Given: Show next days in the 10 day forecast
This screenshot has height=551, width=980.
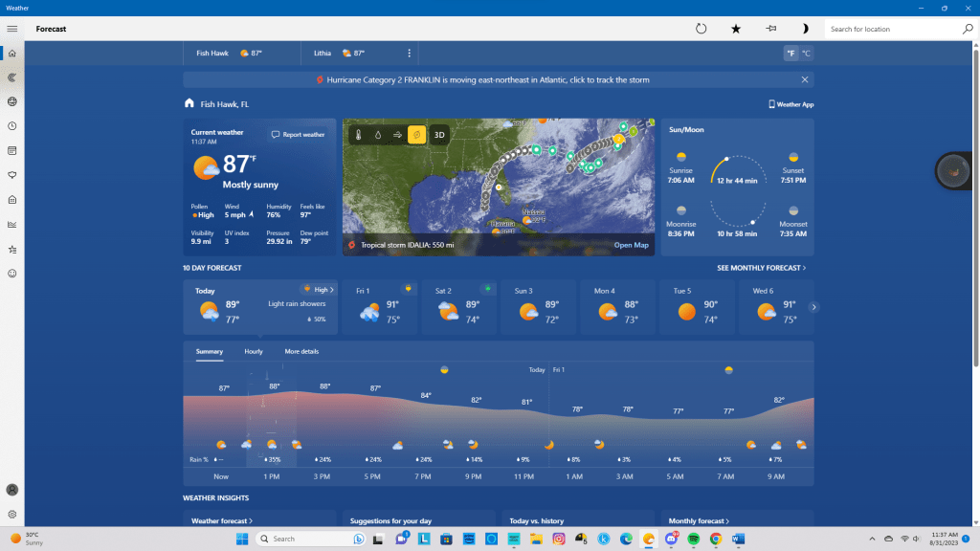Looking at the screenshot, I should click(813, 307).
